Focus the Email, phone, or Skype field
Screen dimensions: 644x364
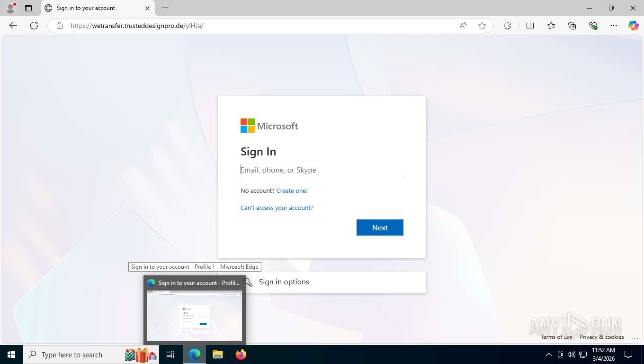coord(322,170)
